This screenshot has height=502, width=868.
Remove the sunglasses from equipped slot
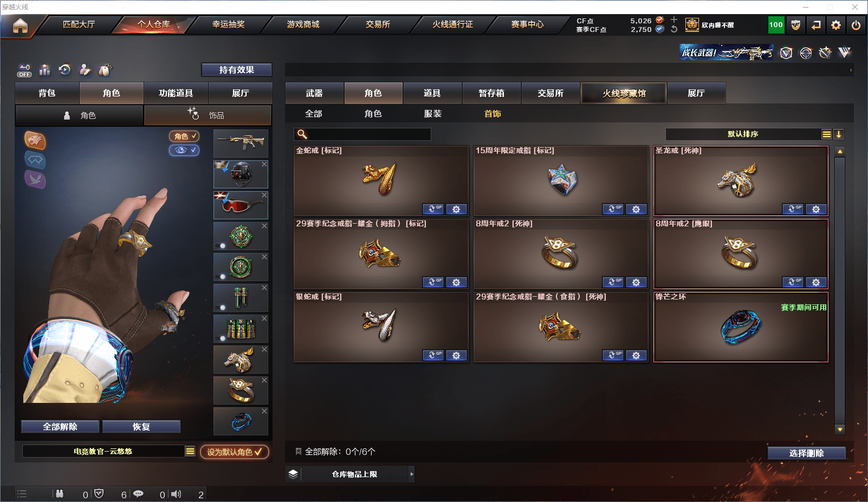point(264,195)
